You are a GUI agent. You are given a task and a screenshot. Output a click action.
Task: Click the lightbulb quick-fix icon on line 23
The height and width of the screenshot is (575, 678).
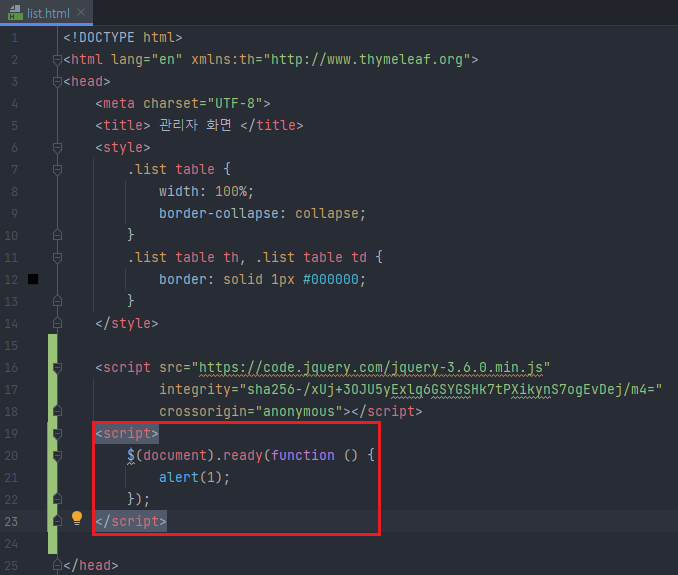pyautogui.click(x=77, y=518)
